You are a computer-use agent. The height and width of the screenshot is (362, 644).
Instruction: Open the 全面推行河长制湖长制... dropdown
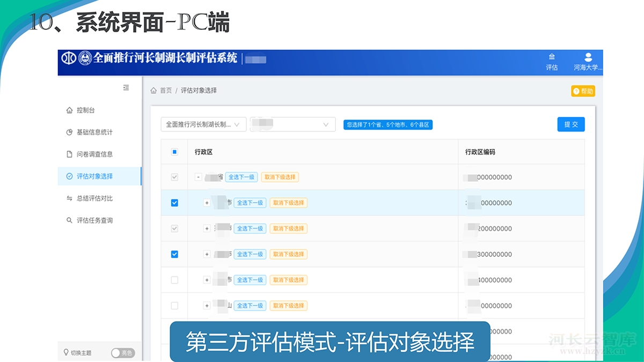coord(204,124)
